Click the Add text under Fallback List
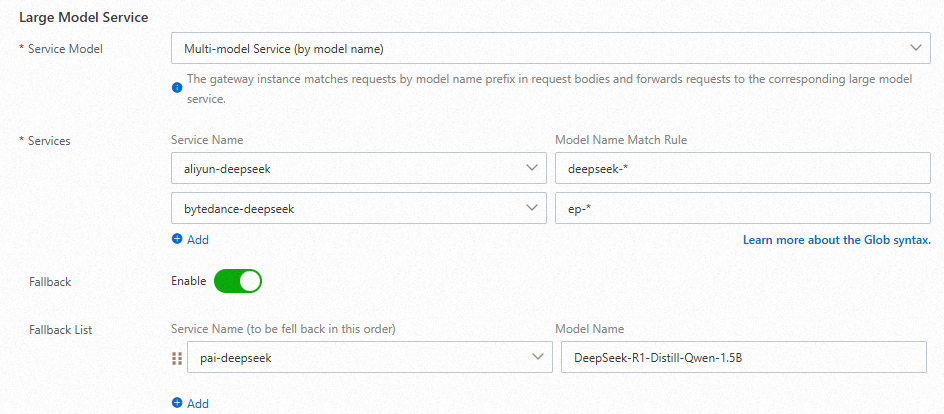The width and height of the screenshot is (944, 414). tap(198, 403)
